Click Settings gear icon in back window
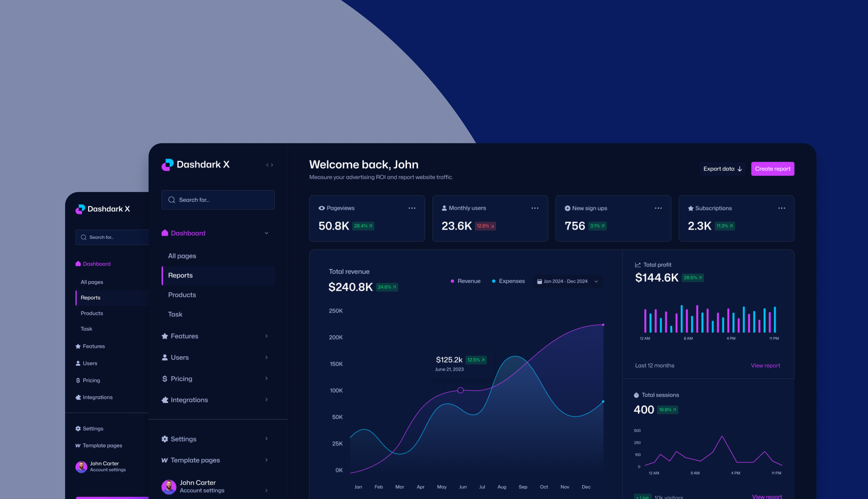The height and width of the screenshot is (499, 868). click(x=78, y=429)
